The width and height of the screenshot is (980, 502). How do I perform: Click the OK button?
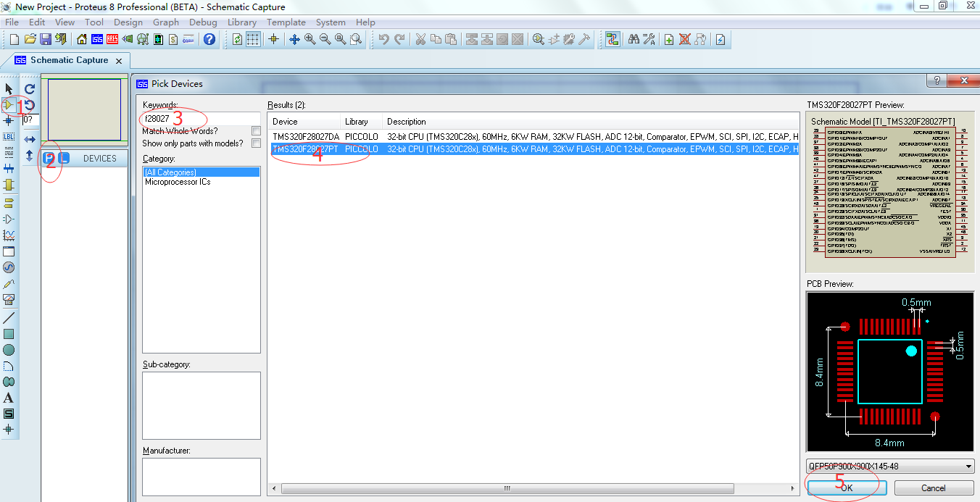[x=847, y=488]
